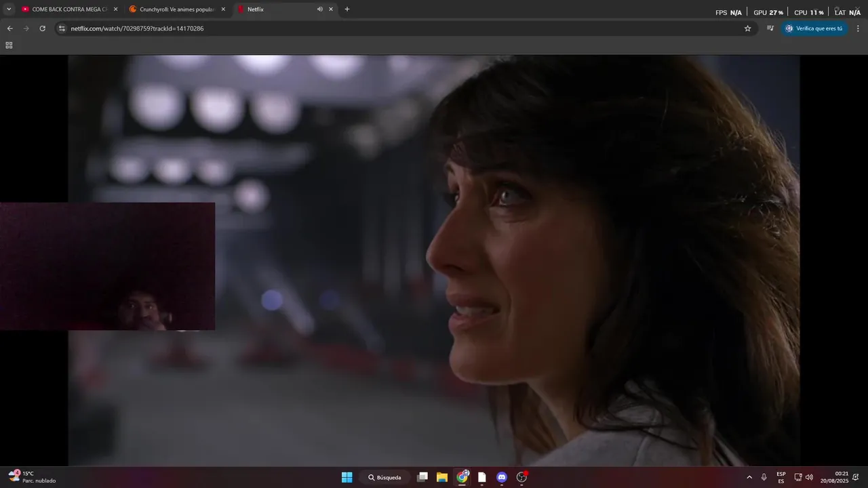
Task: Open a new browser tab
Action: tap(347, 9)
